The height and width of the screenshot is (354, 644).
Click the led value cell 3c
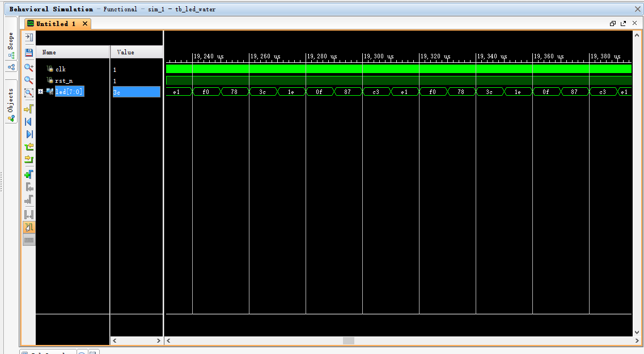point(137,92)
